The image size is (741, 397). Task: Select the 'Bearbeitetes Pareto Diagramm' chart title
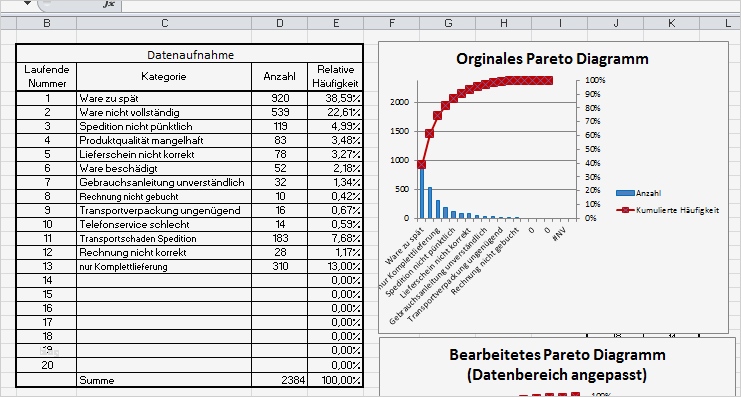pos(557,364)
